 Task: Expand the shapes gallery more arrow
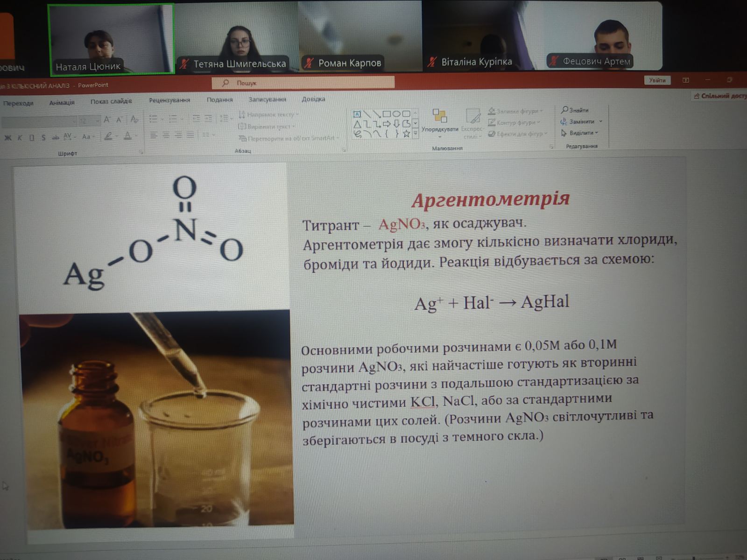(416, 134)
